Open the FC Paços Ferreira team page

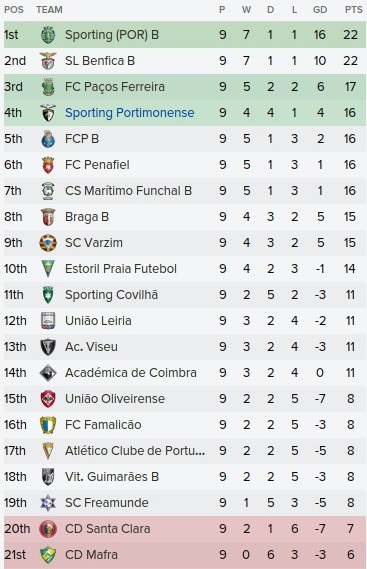[x=115, y=87]
